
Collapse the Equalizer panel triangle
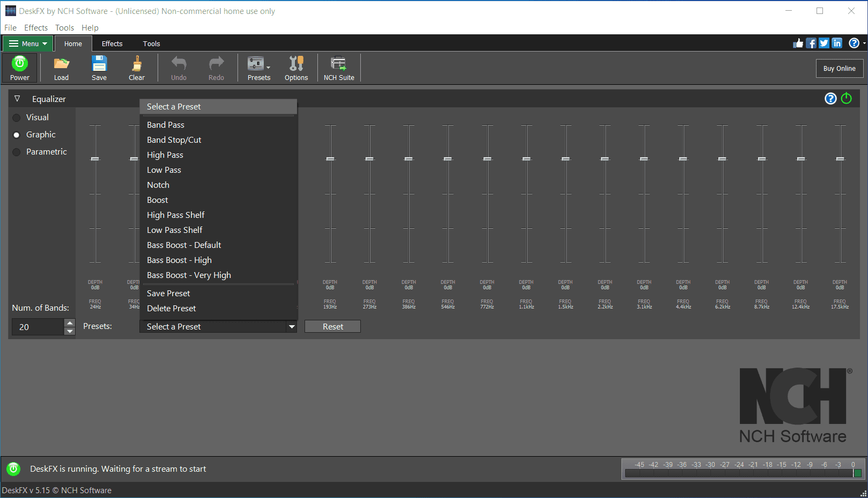click(17, 99)
